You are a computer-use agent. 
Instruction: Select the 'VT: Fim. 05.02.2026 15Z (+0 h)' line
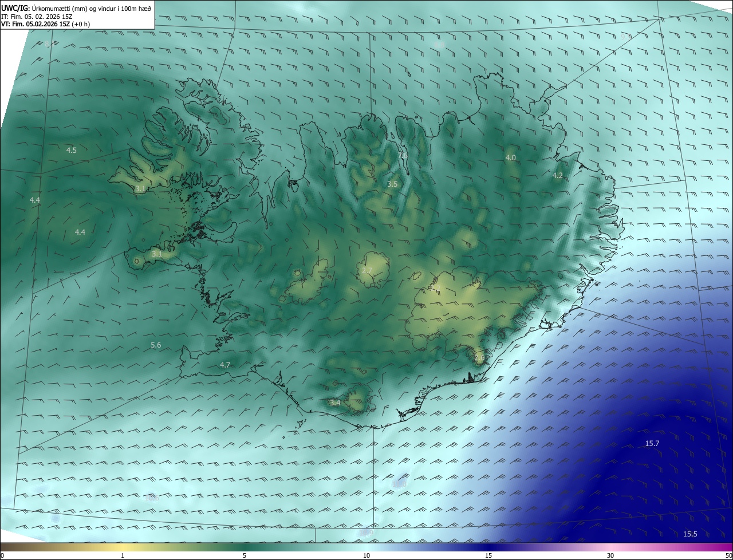[x=46, y=24]
